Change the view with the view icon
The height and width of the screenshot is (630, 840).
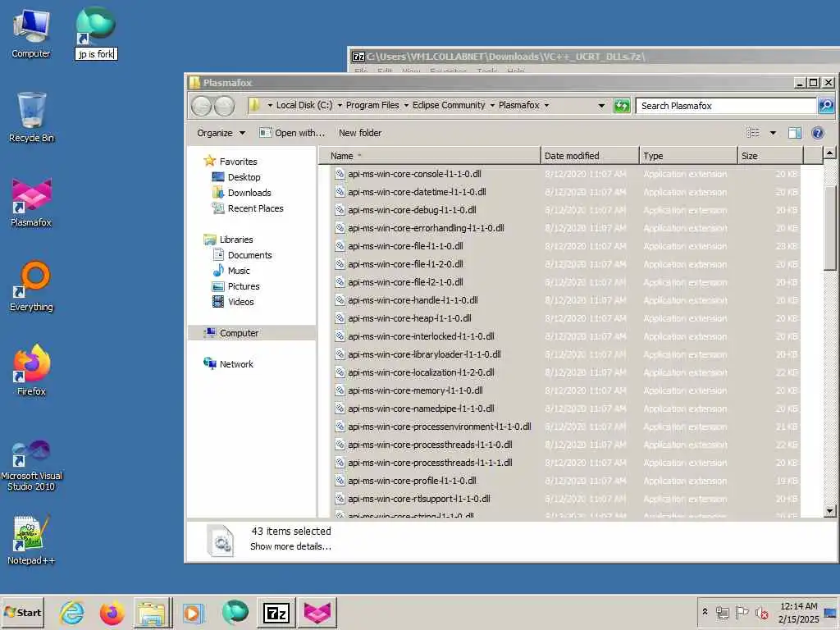753,133
